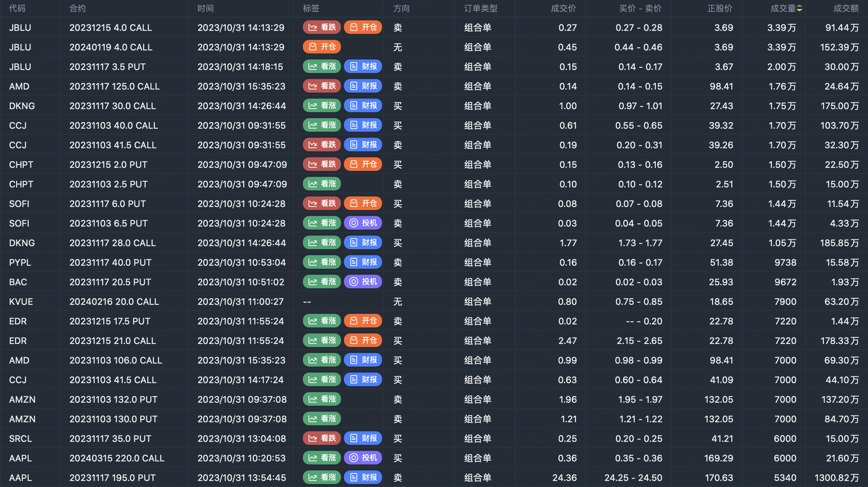Viewport: 868px width, 487px height.
Task: Open 财报 tag on DKNG 28.0 CALL row
Action: [363, 242]
